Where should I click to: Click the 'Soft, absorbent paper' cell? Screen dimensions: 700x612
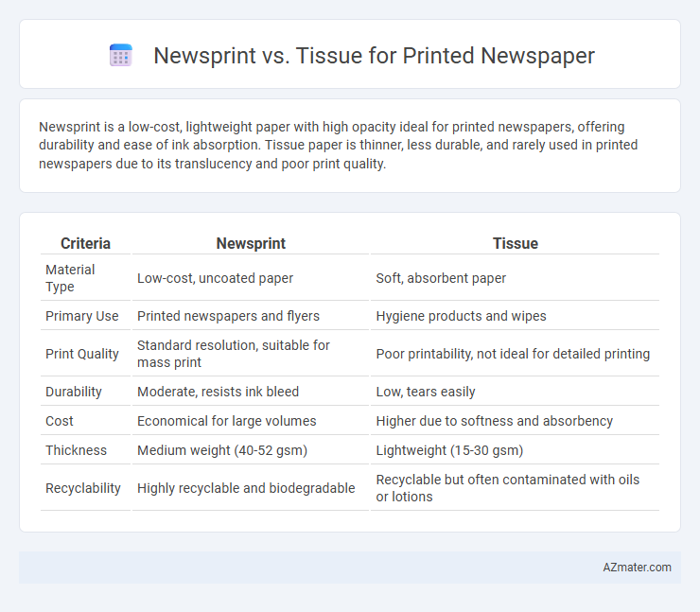[441, 278]
